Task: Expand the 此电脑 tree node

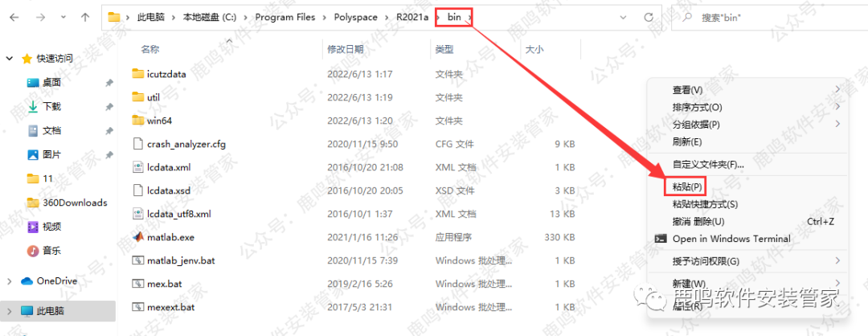Action: pyautogui.click(x=10, y=311)
